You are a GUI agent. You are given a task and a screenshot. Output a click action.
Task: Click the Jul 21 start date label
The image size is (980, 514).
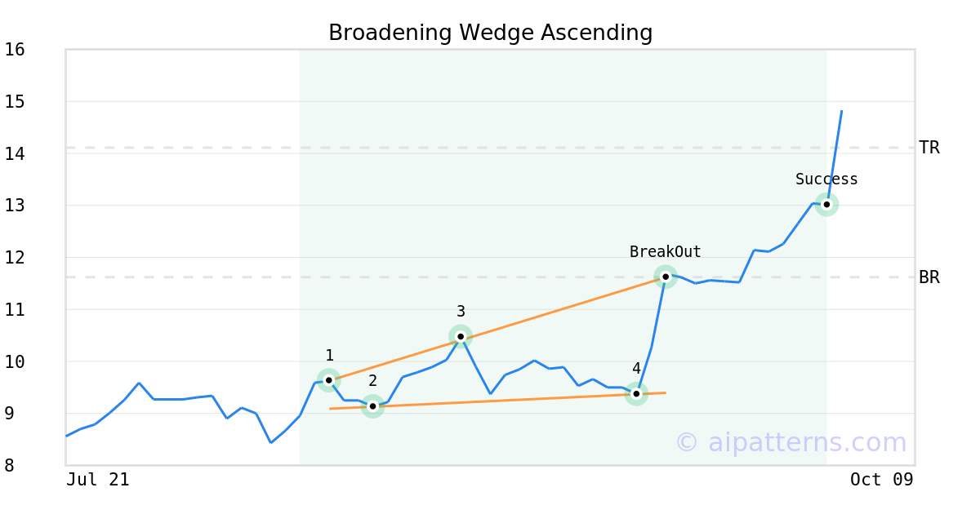point(98,480)
